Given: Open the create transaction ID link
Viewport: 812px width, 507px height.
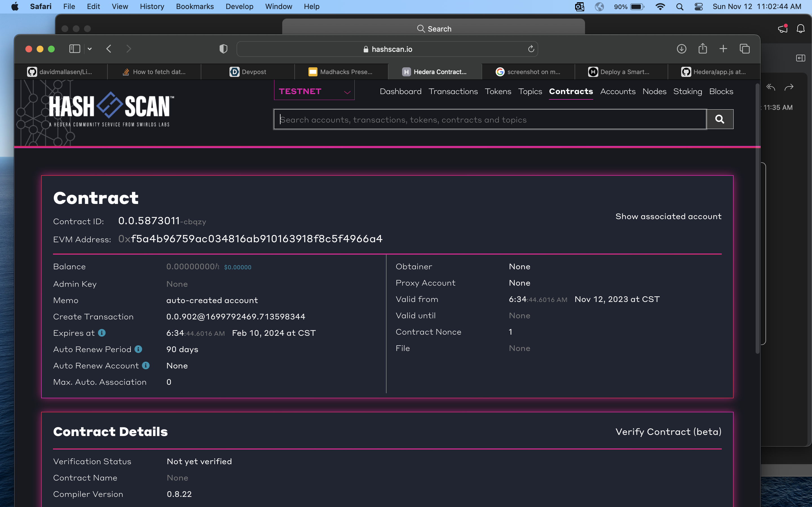Looking at the screenshot, I should coord(235,317).
